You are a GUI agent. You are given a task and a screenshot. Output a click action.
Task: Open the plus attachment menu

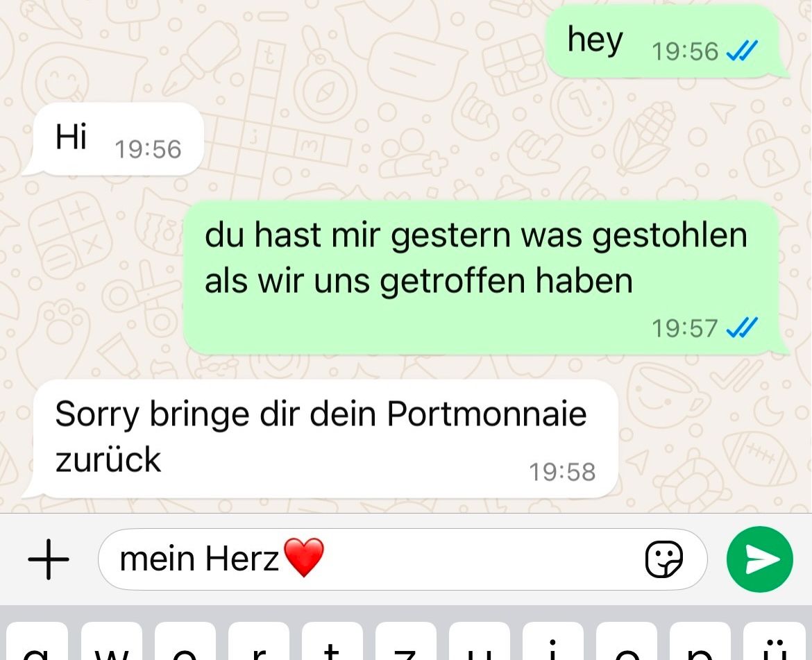click(x=48, y=559)
